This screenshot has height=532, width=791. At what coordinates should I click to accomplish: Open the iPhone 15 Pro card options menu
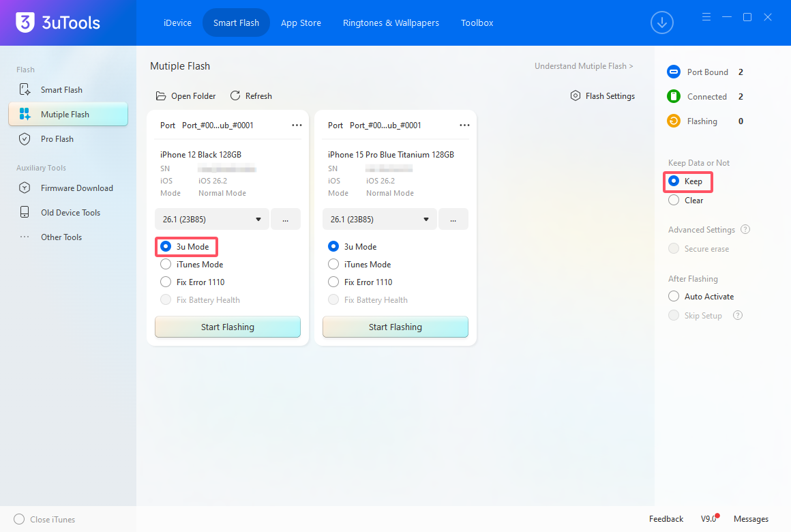point(464,125)
